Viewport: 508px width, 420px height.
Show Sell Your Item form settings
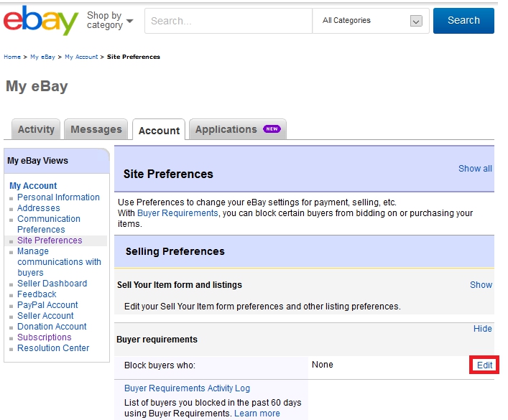[481, 284]
